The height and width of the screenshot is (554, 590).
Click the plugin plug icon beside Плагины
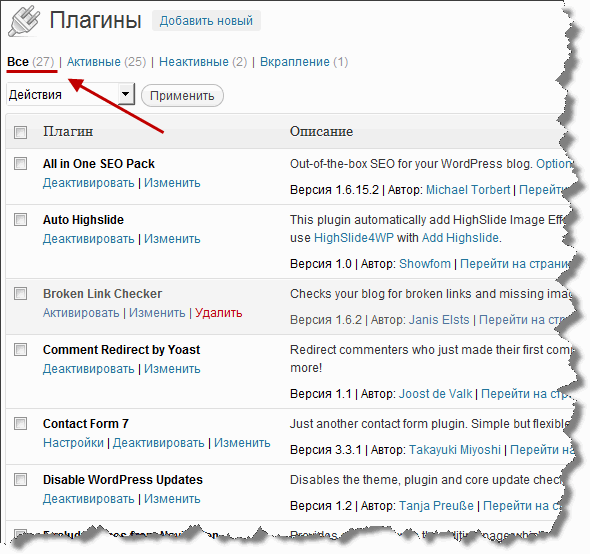tap(24, 21)
